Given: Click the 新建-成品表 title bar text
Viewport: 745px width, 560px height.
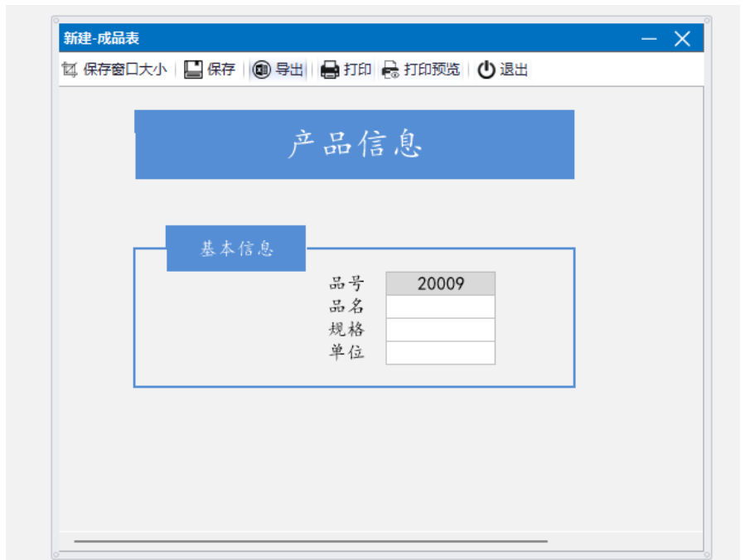Looking at the screenshot, I should (101, 39).
